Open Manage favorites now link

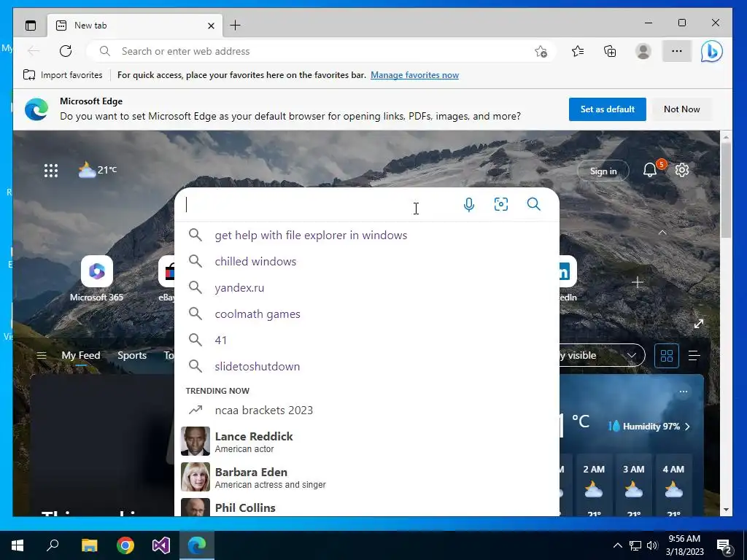(x=414, y=75)
